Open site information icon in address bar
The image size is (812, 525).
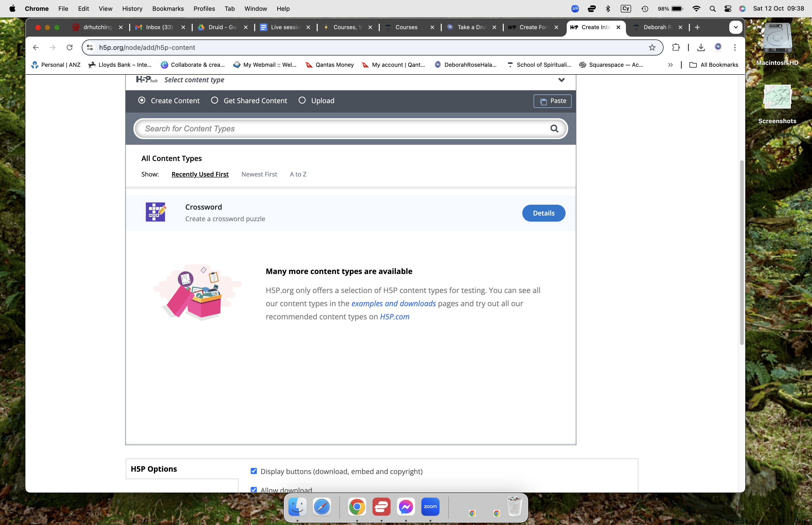pyautogui.click(x=90, y=47)
